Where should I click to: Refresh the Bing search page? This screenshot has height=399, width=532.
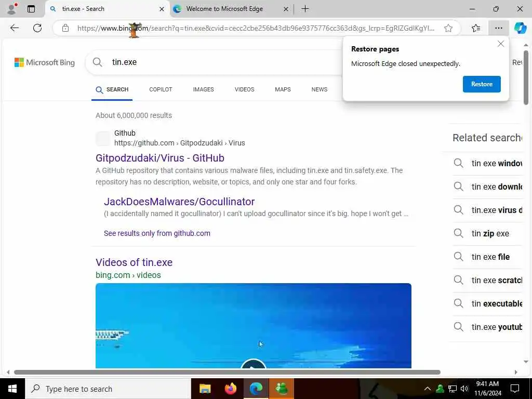coord(37,28)
